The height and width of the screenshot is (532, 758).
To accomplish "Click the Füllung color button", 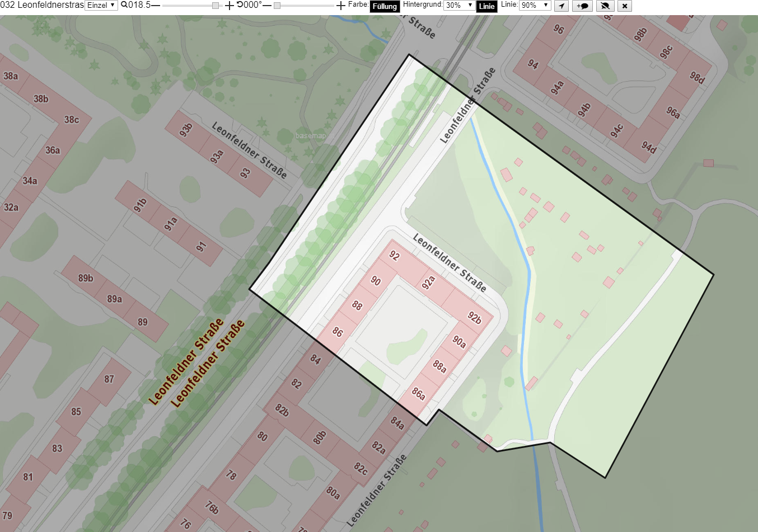I will click(x=385, y=6).
